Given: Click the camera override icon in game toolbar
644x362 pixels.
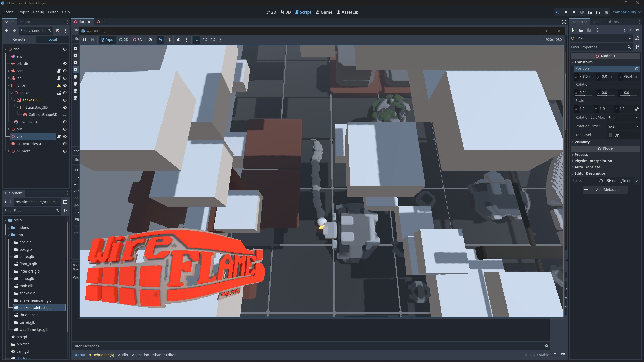Looking at the screenshot, I should pyautogui.click(x=179, y=40).
